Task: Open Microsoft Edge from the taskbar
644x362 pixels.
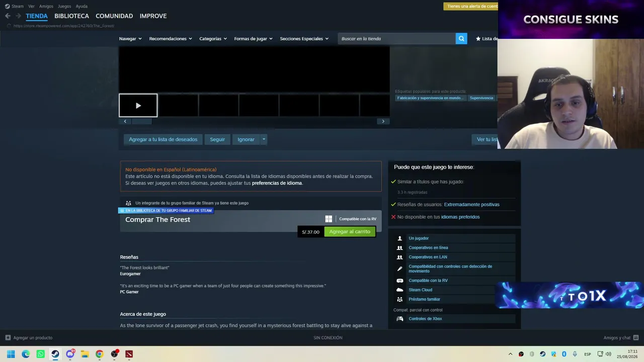Action: coord(26,354)
